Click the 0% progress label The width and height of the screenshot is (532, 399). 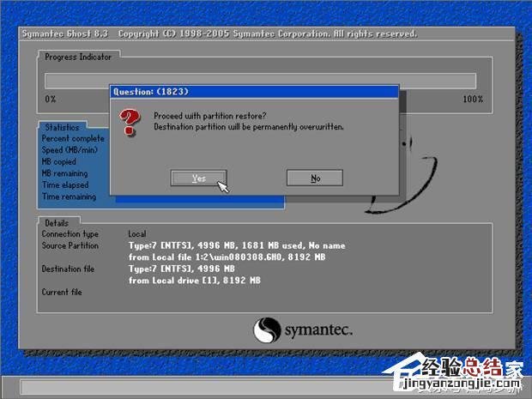(x=50, y=99)
